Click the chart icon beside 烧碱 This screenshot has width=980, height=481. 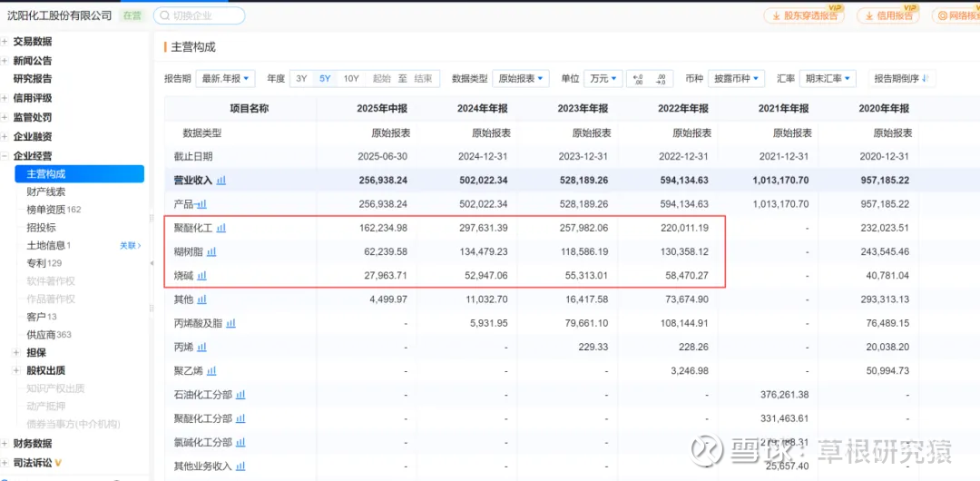click(201, 275)
